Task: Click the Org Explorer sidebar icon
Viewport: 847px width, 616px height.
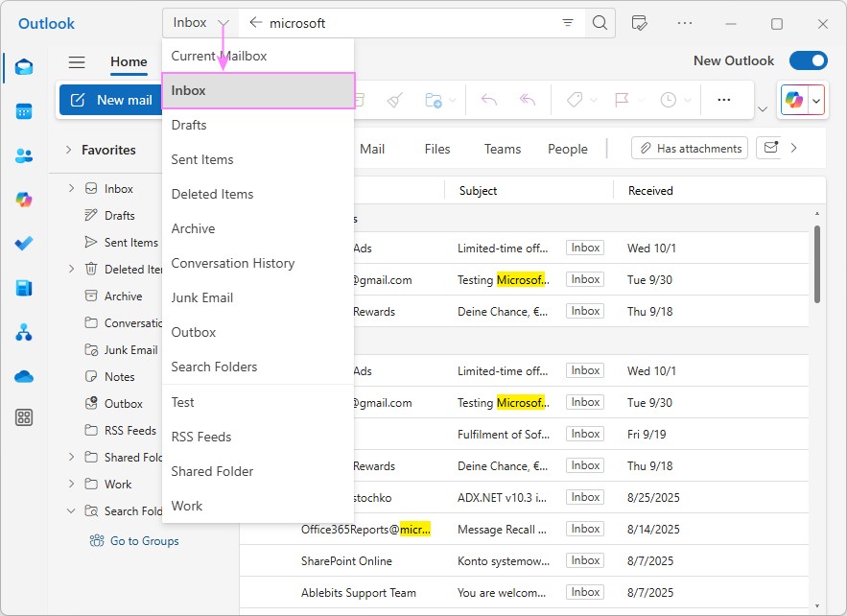Action: tap(24, 333)
